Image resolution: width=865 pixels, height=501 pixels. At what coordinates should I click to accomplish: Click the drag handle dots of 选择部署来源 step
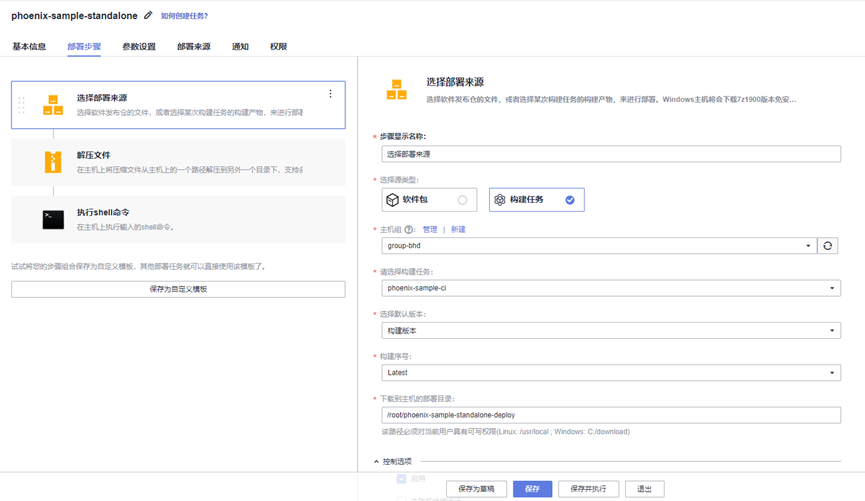coord(22,105)
